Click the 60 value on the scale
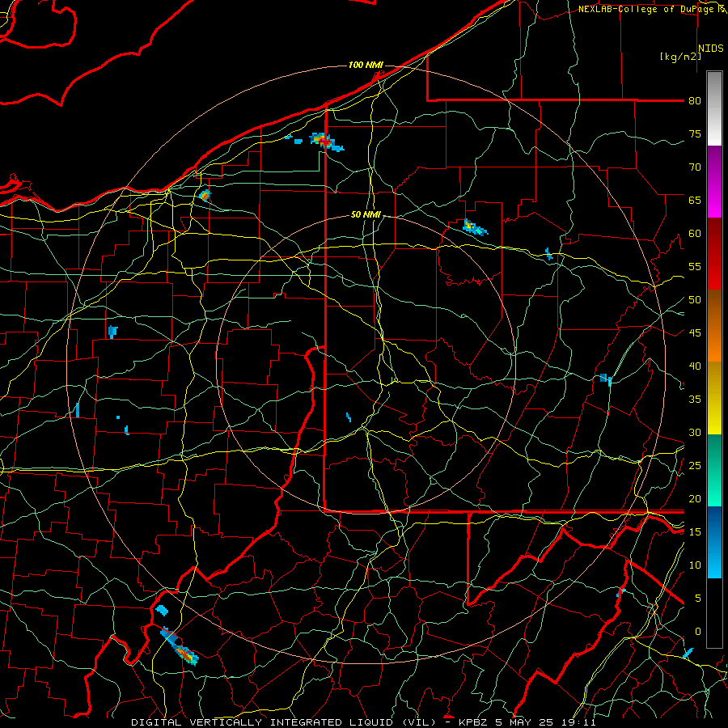Screen dimensions: 728x728 (695, 234)
